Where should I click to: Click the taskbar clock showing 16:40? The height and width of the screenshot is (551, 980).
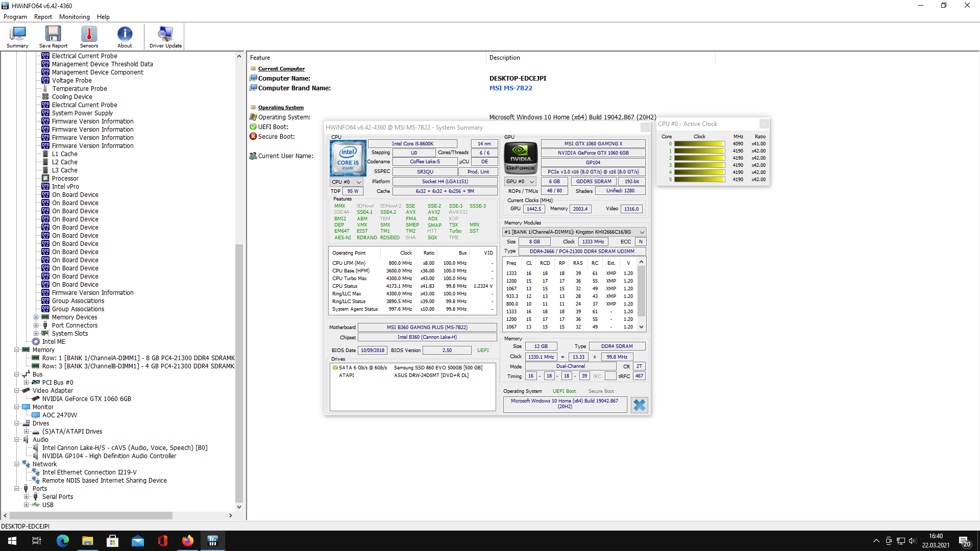coord(936,541)
